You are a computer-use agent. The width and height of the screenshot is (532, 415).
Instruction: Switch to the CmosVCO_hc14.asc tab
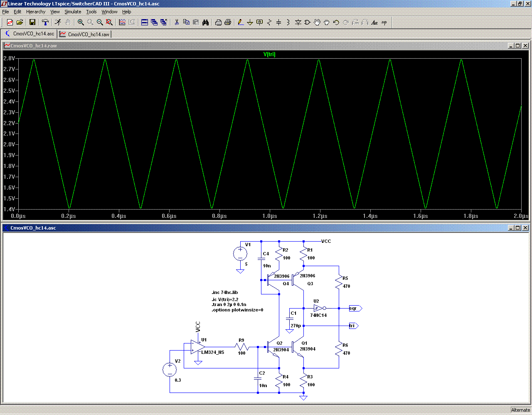[30, 34]
